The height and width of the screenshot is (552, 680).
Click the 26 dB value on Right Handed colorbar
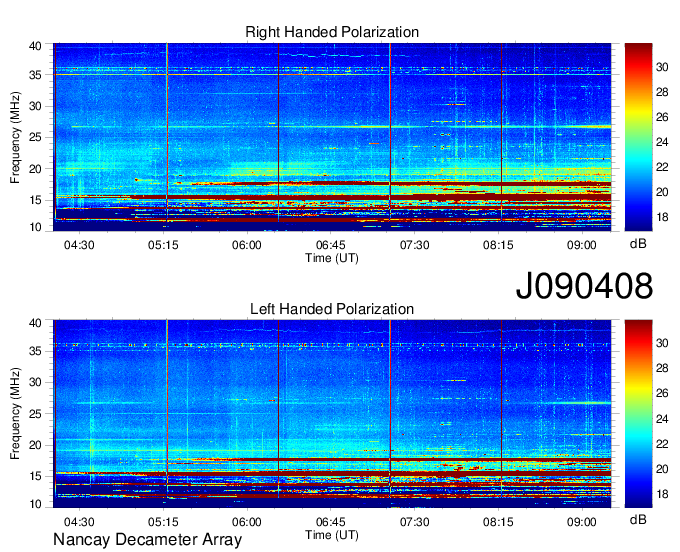(x=662, y=117)
